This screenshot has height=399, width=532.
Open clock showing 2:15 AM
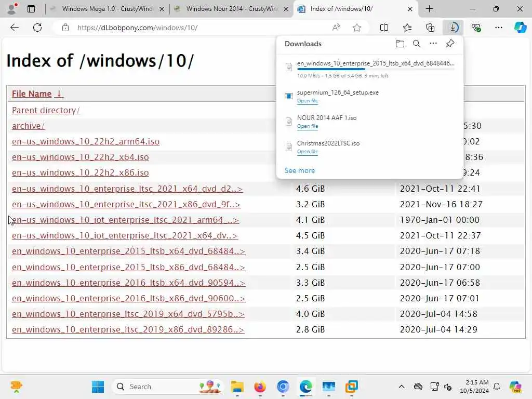pos(474,387)
